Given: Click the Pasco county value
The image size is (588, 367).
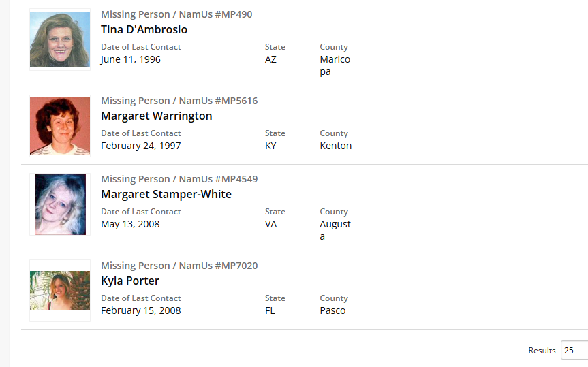Looking at the screenshot, I should [332, 310].
